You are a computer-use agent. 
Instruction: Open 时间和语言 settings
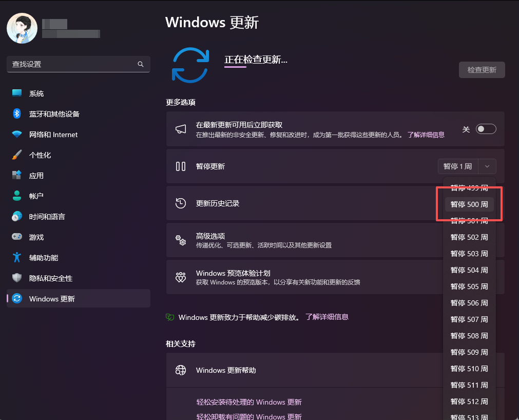tap(46, 216)
